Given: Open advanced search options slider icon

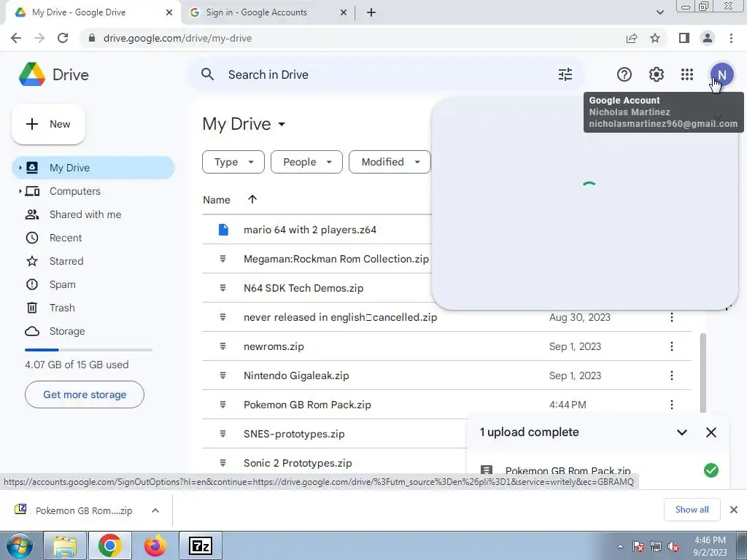Looking at the screenshot, I should pos(565,74).
